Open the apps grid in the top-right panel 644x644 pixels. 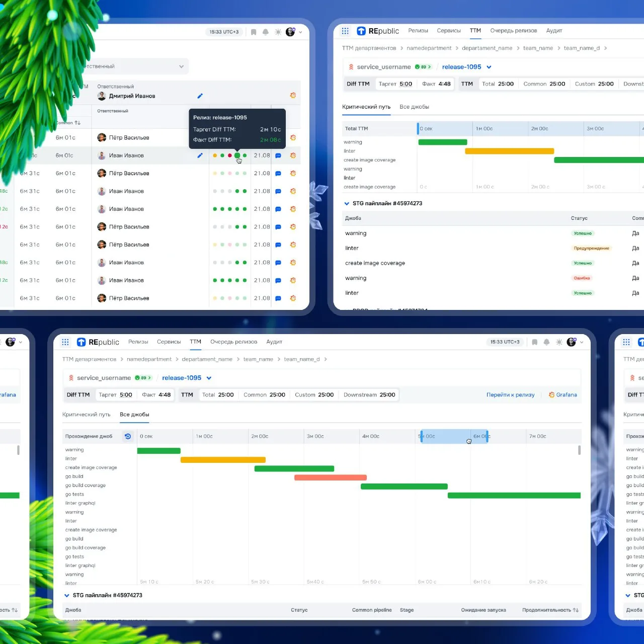(x=345, y=31)
